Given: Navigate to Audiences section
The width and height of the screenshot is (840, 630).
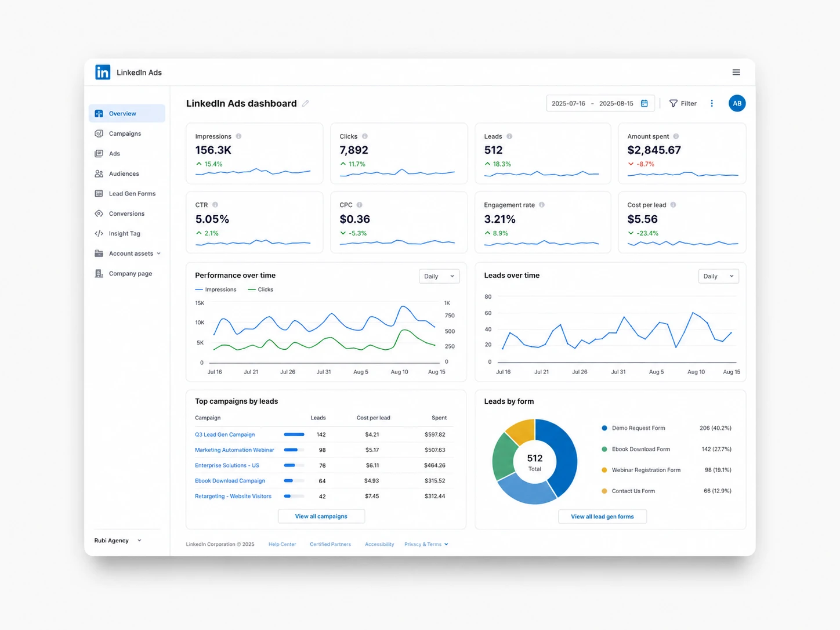Looking at the screenshot, I should pos(124,173).
